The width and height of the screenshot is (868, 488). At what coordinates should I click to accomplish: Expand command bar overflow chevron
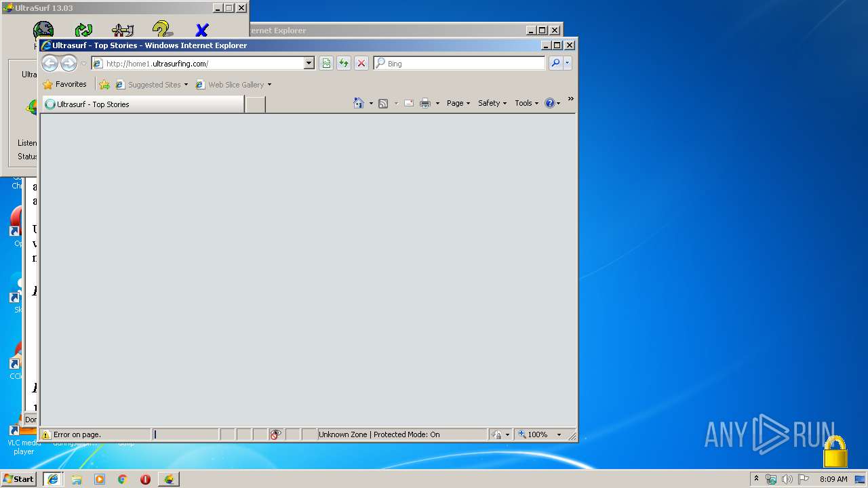[570, 99]
